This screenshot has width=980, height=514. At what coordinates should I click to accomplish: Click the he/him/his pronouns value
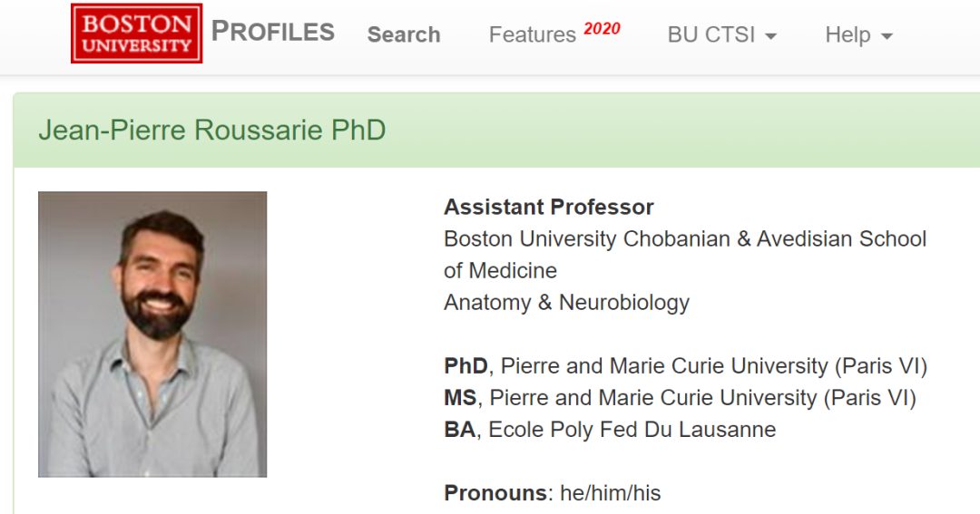click(611, 494)
